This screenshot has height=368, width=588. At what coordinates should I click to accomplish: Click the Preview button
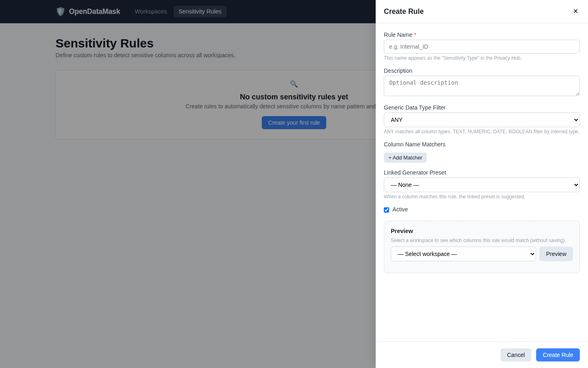(x=556, y=254)
